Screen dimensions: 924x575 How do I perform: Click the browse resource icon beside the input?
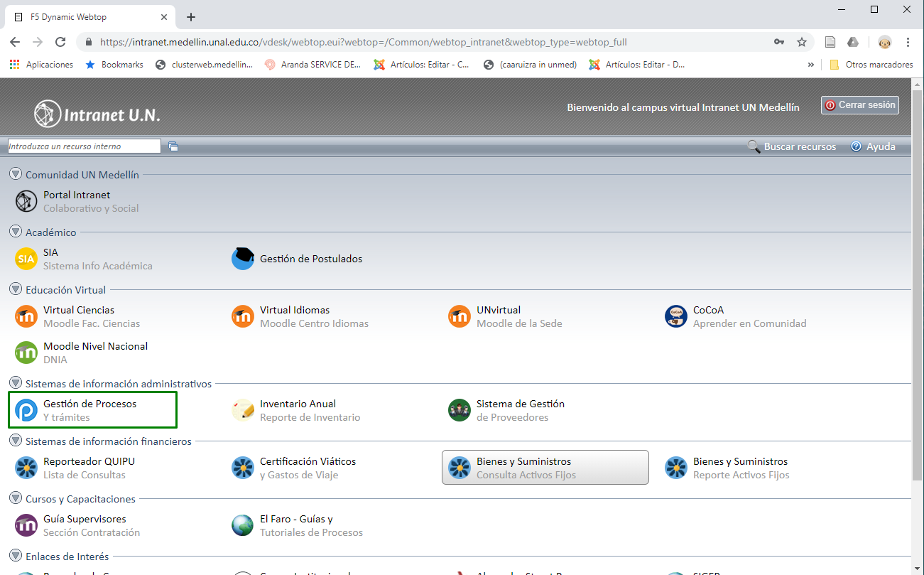173,146
